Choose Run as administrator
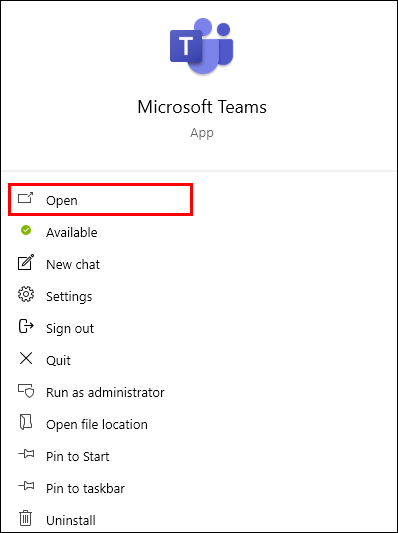Image resolution: width=398 pixels, height=533 pixels. [x=105, y=393]
